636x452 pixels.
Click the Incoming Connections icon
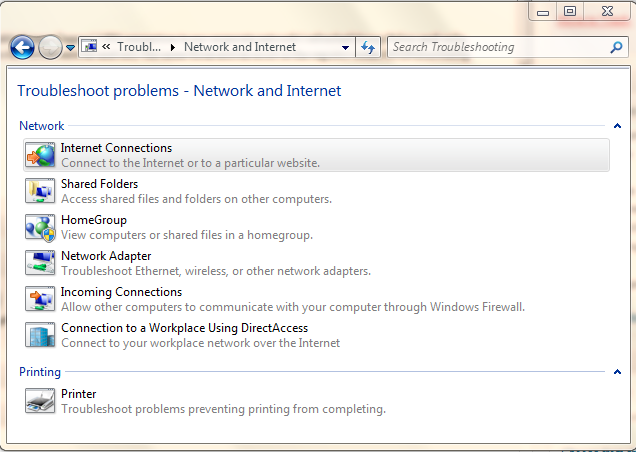(40, 299)
